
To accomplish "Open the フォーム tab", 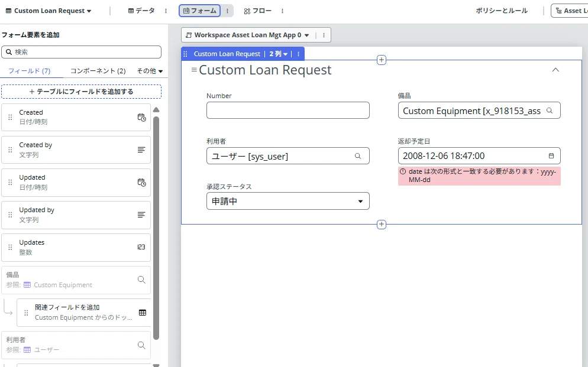I will pos(199,11).
